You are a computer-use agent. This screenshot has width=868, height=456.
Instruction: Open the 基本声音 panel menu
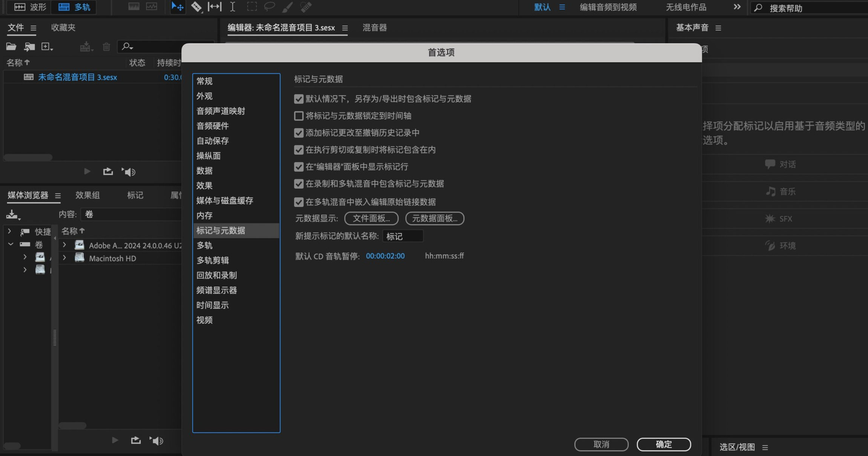pos(718,28)
